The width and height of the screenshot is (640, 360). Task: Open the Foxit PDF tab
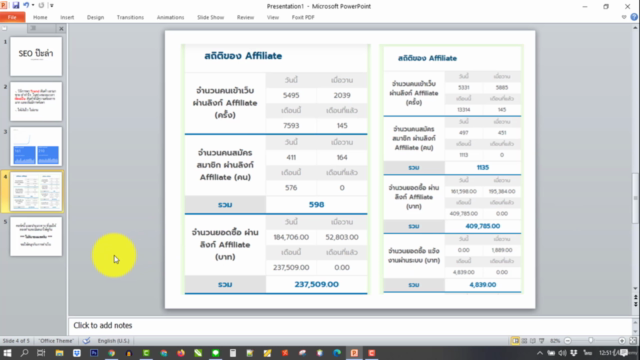(303, 17)
